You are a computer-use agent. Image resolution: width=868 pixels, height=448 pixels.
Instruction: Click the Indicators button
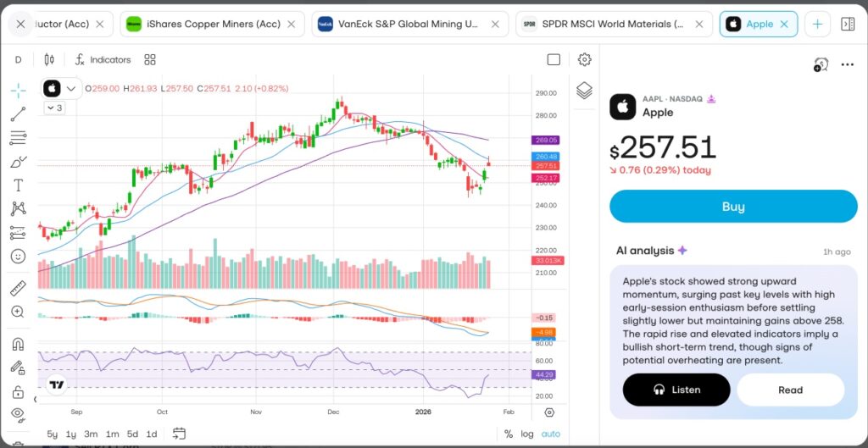coord(103,59)
